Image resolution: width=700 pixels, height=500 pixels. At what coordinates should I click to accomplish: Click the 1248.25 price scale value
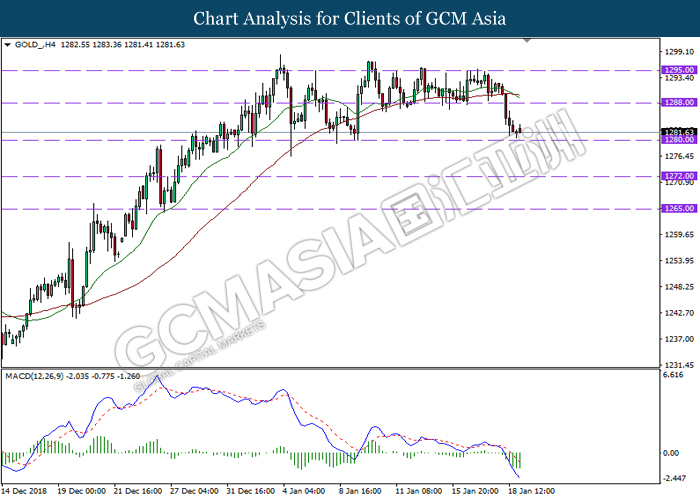coord(679,287)
